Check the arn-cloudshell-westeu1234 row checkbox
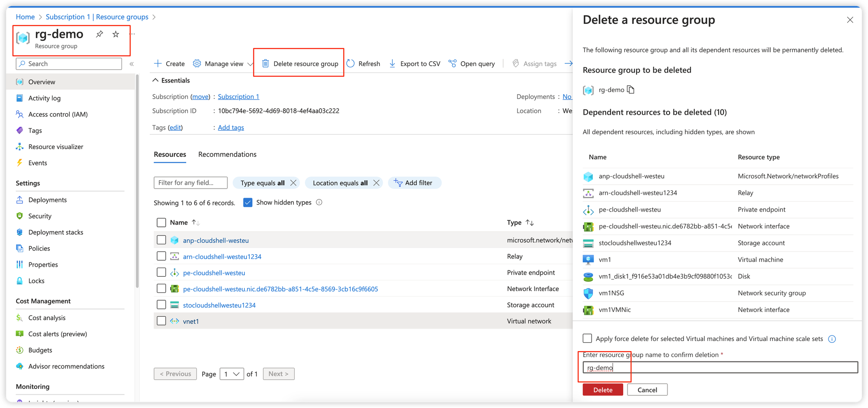This screenshot has height=408, width=868. point(161,256)
